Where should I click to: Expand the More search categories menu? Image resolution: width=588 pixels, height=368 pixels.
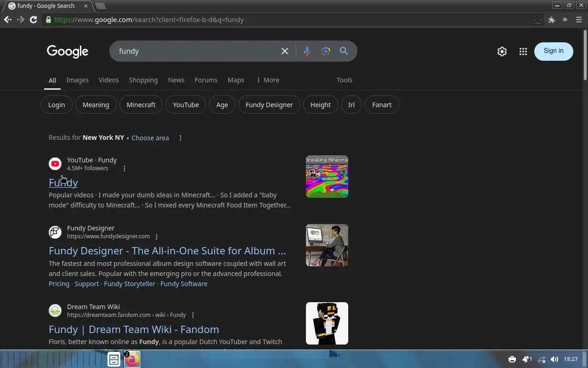coord(267,80)
